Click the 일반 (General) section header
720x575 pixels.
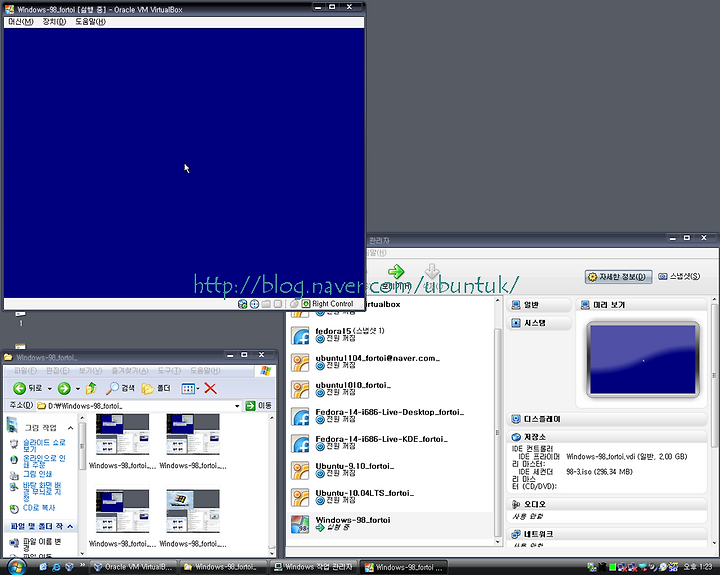coord(539,305)
